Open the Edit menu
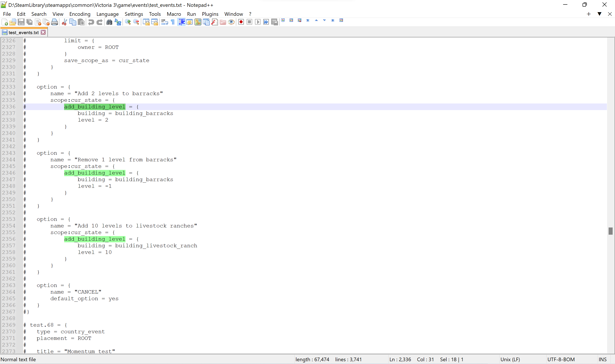 [x=21, y=14]
